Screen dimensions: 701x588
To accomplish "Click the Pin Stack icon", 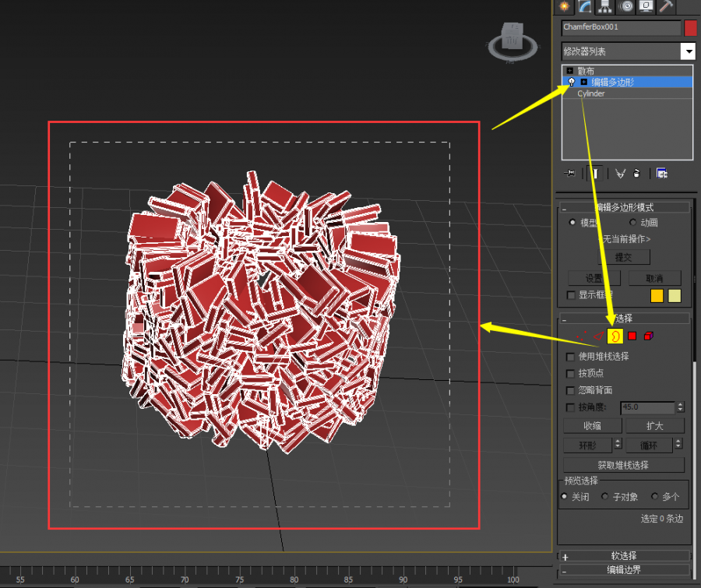I will (x=570, y=174).
